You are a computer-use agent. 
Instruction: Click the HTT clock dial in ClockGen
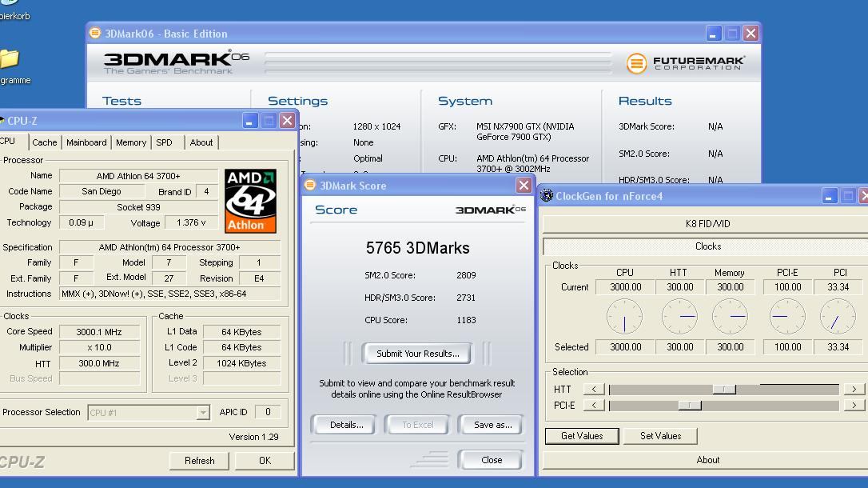click(x=679, y=316)
